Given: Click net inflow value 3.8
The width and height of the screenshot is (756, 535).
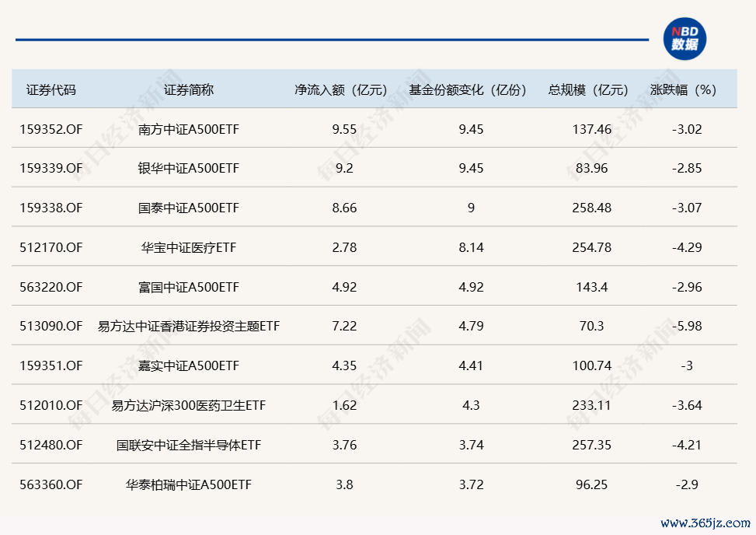Looking at the screenshot, I should point(344,484).
